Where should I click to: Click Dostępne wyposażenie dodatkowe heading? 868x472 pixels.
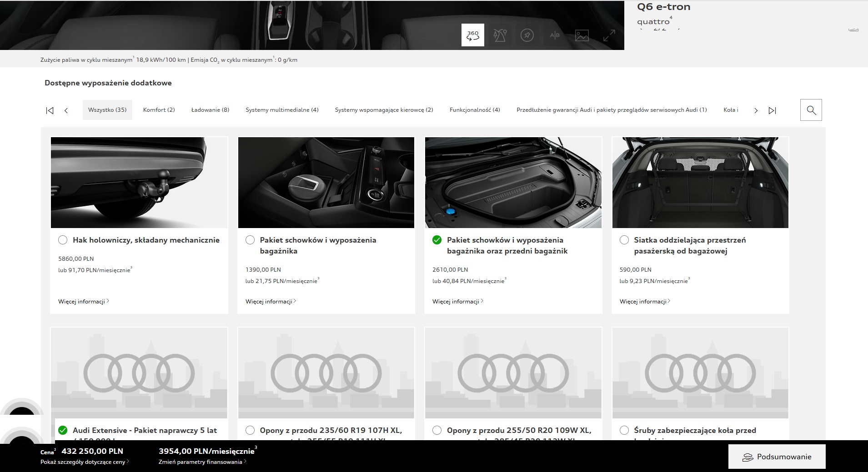(x=108, y=83)
